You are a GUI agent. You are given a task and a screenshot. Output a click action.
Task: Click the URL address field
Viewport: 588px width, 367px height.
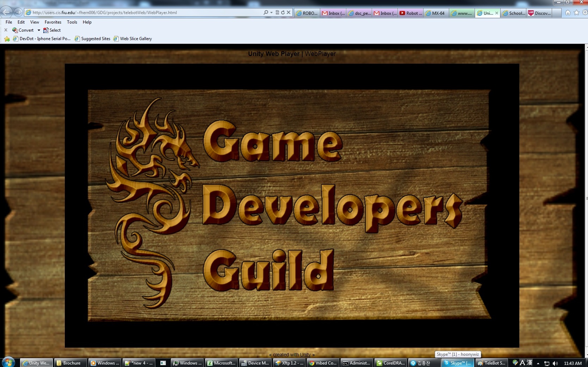pos(141,13)
